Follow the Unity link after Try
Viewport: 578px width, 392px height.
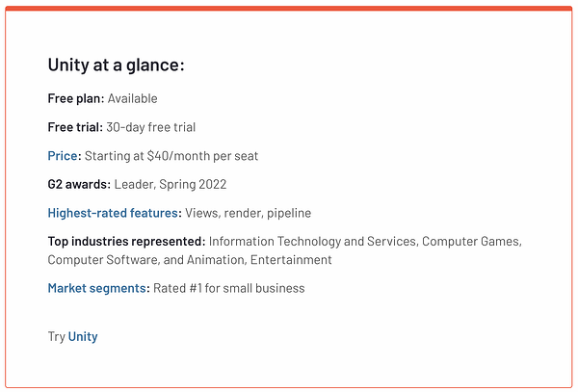tap(83, 337)
